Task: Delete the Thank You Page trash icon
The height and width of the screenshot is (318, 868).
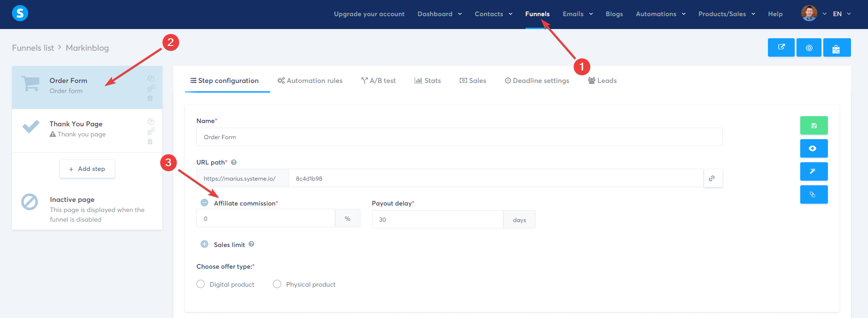Action: (150, 141)
